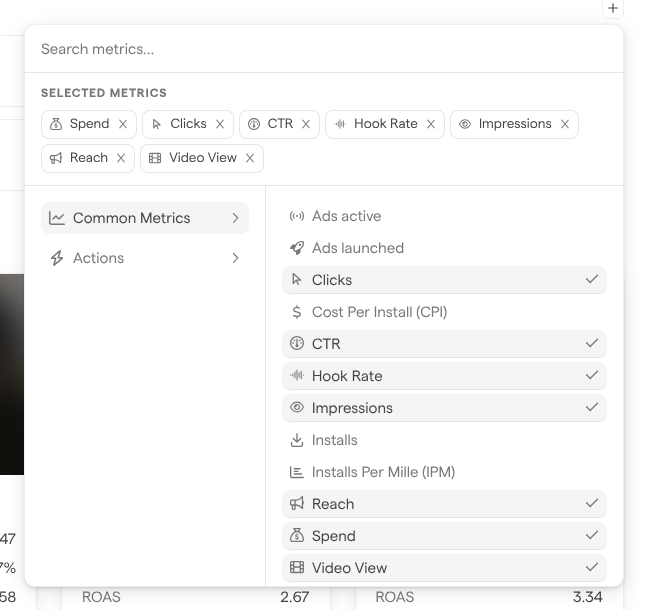Image resolution: width=648 pixels, height=610 pixels.
Task: Deselect Clicks via its checkmark
Action: click(x=592, y=279)
